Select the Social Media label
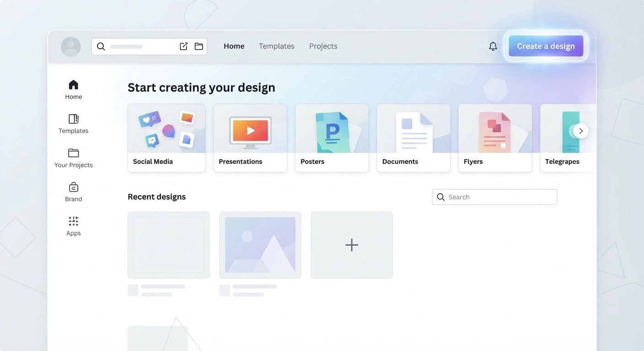The height and width of the screenshot is (351, 644). 153,162
